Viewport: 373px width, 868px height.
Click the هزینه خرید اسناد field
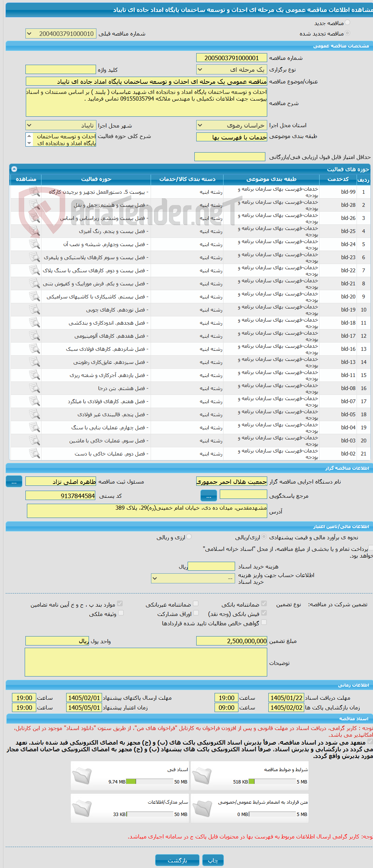[211, 567]
